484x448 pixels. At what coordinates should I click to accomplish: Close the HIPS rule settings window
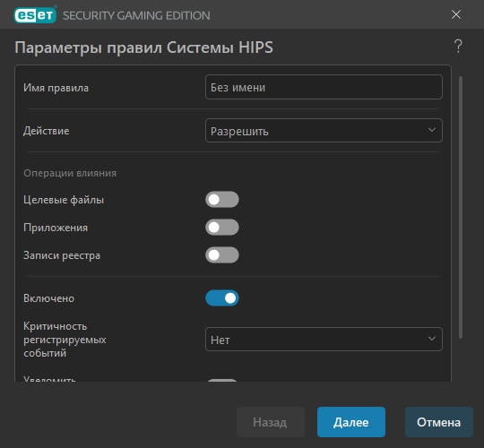(x=456, y=14)
